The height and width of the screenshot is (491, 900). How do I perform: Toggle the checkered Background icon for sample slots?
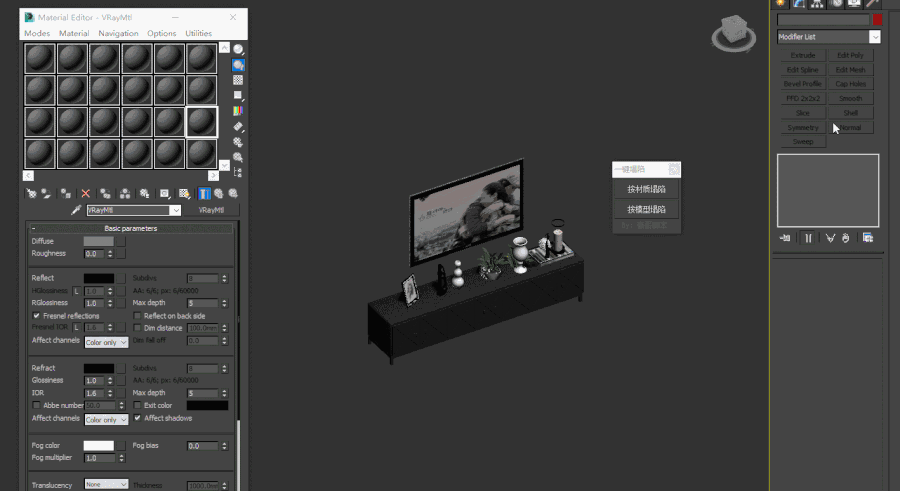pyautogui.click(x=238, y=80)
